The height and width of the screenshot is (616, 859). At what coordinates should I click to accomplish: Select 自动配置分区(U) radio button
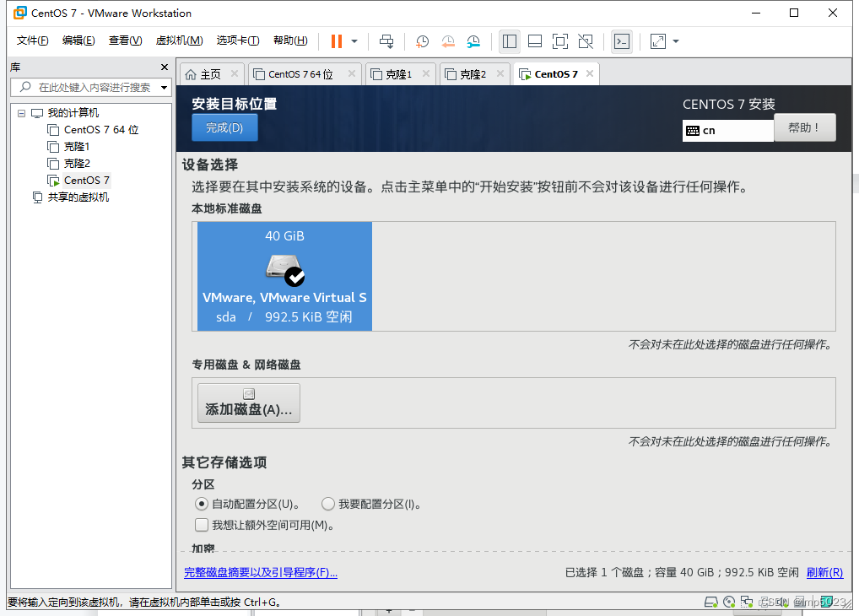[202, 504]
